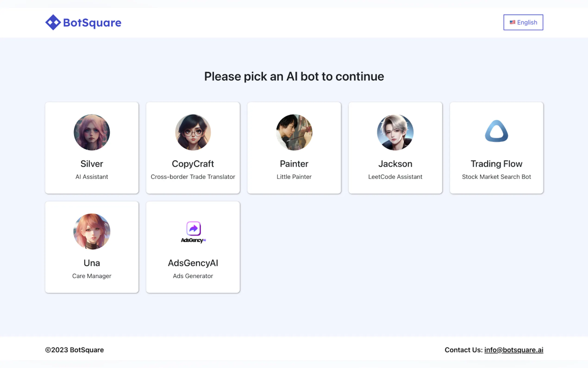Choose the LeetCode Assistant subtitle
The width and height of the screenshot is (588, 368).
coord(395,177)
